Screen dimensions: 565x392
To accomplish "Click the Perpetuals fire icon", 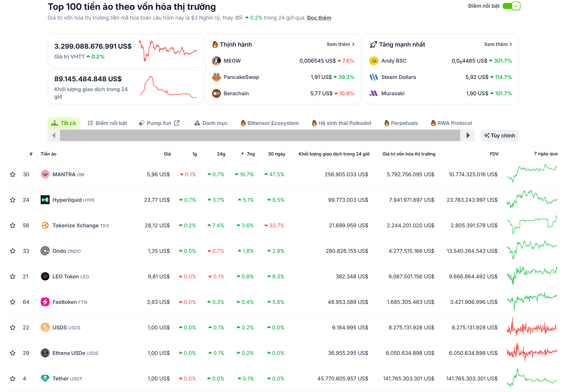I will pos(387,123).
